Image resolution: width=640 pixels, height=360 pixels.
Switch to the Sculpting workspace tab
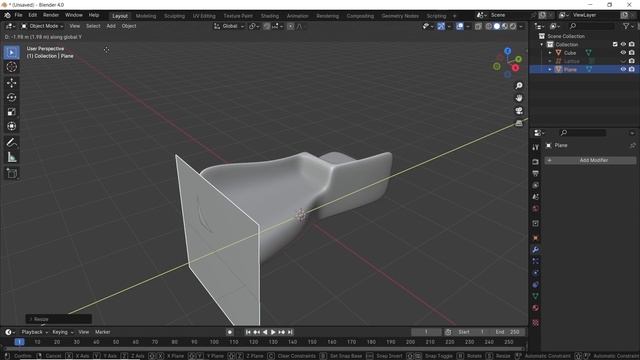[174, 16]
